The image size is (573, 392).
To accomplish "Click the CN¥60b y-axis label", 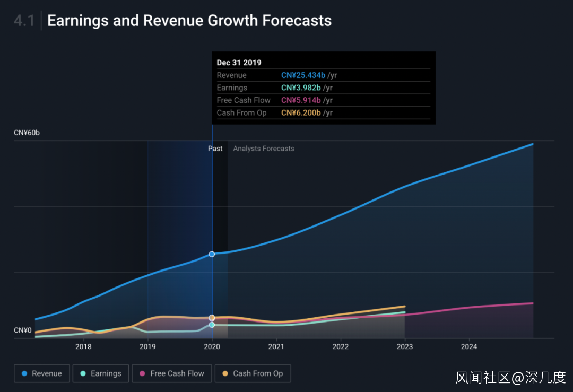I will pyautogui.click(x=27, y=133).
